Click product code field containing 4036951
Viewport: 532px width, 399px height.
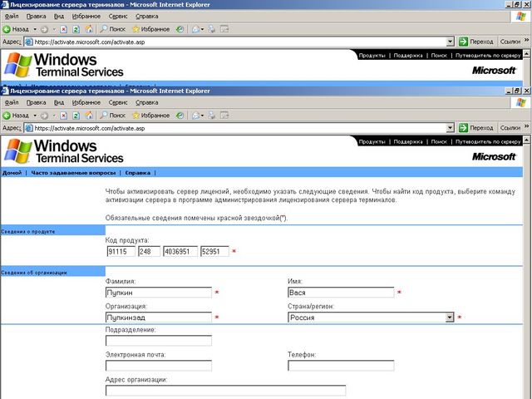click(180, 252)
